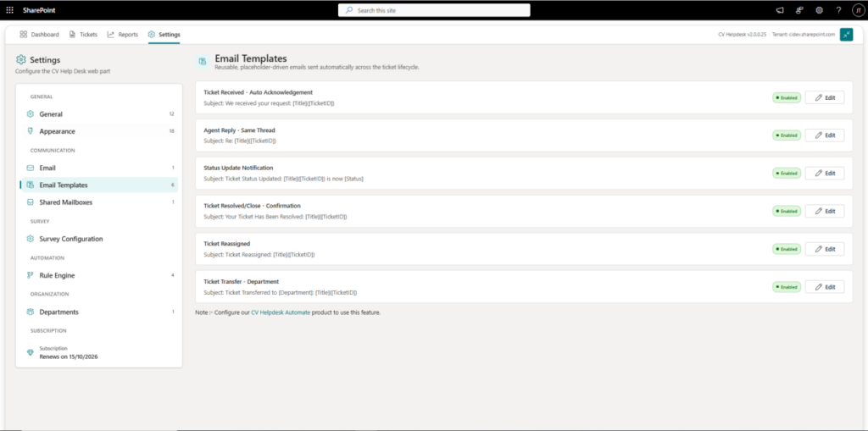The height and width of the screenshot is (431, 868).
Task: Select Email Templates in sidebar
Action: 100,185
